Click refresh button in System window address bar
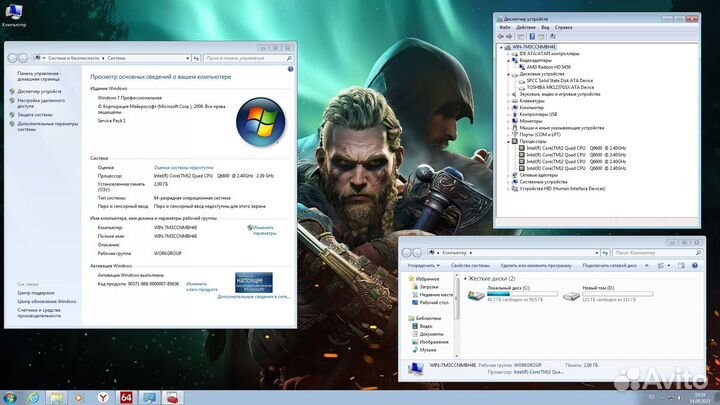This screenshot has height=405, width=720. tap(196, 58)
